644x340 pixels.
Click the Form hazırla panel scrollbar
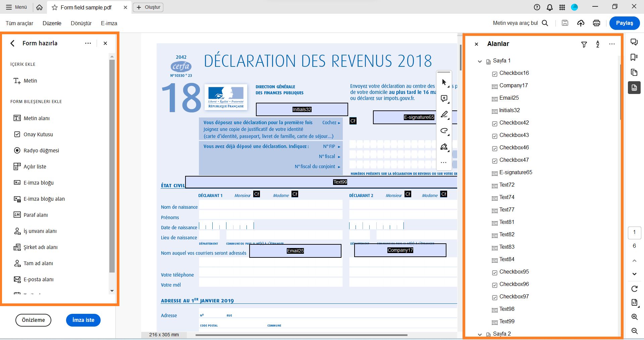[x=112, y=166]
